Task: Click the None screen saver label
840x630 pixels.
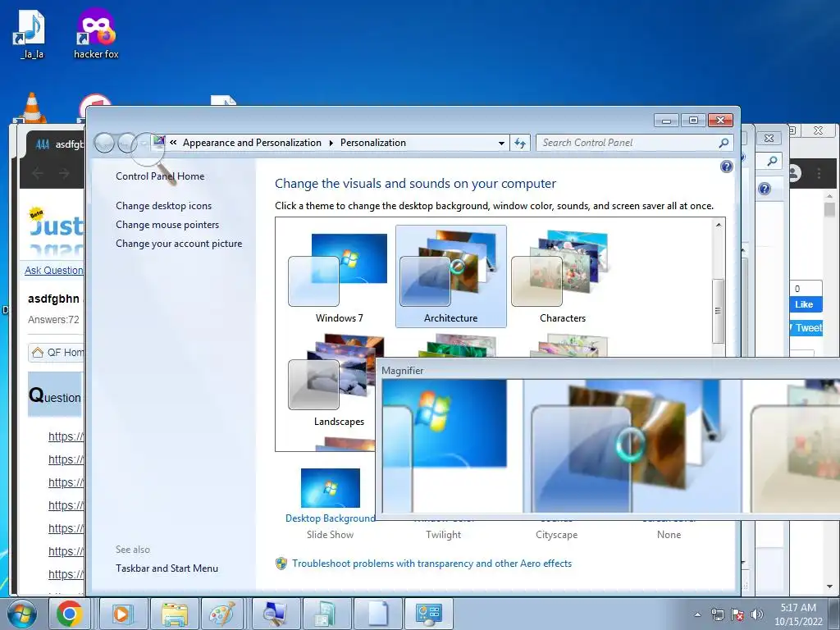Action: [669, 535]
